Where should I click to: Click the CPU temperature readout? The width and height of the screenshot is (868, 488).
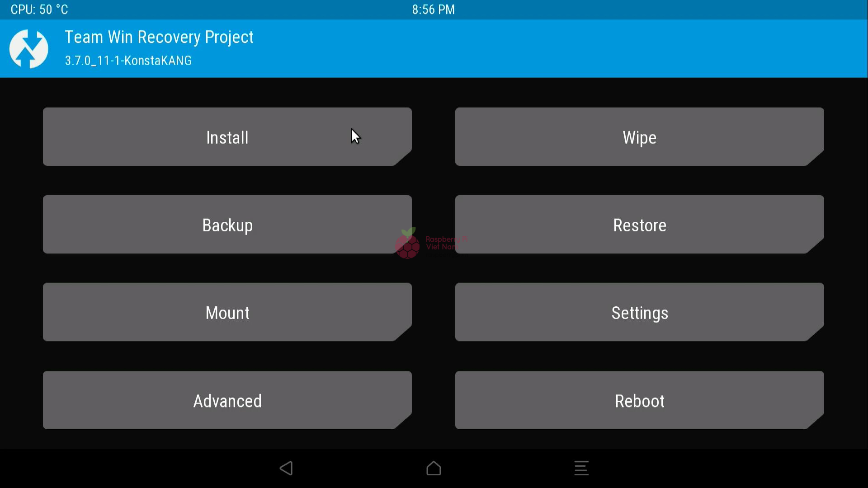coord(39,9)
